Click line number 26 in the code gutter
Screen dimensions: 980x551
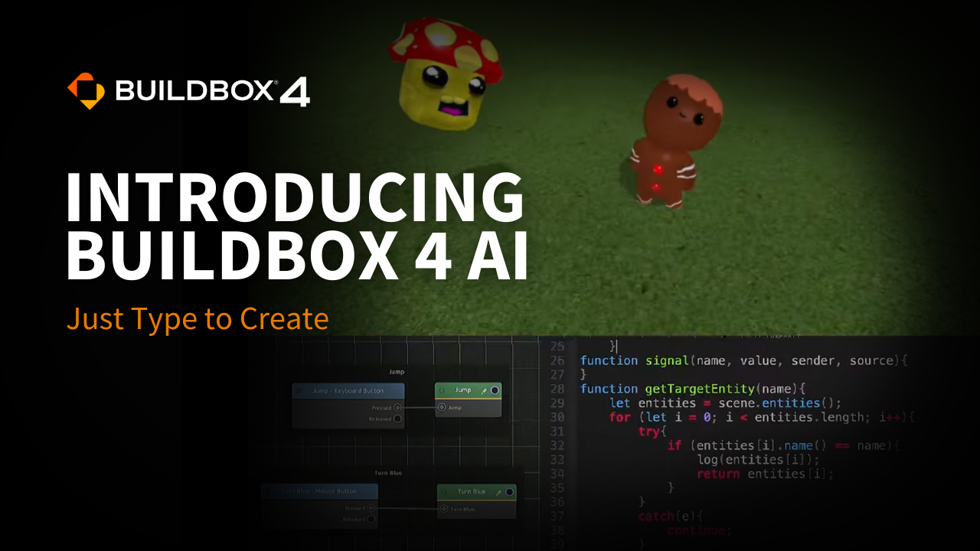(x=557, y=360)
